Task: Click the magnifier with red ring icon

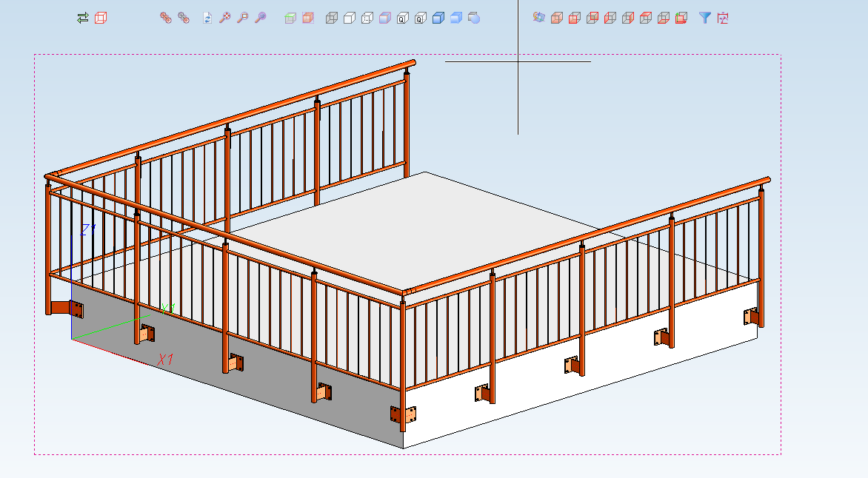Action: [225, 18]
